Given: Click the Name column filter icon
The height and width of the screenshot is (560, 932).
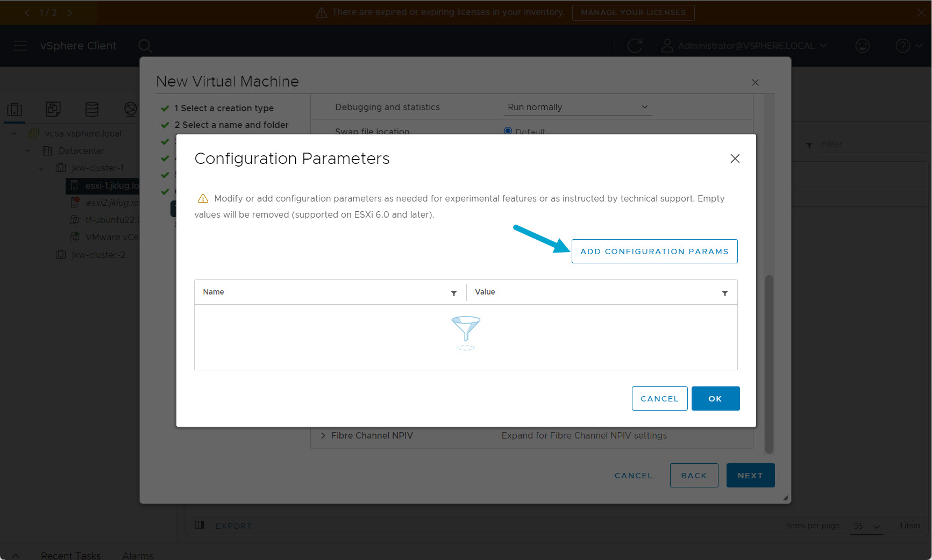Looking at the screenshot, I should click(454, 293).
